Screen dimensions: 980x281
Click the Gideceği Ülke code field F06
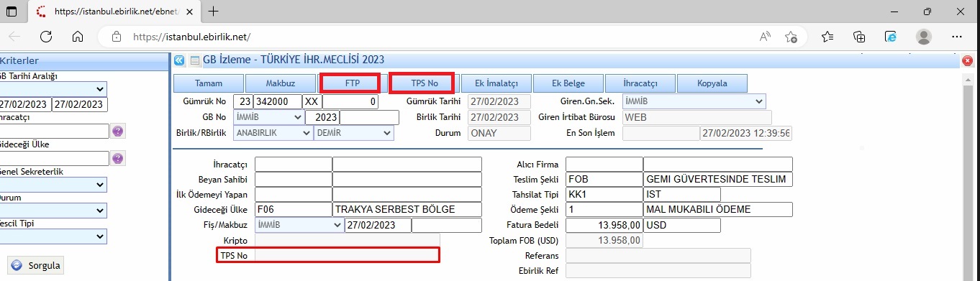pyautogui.click(x=293, y=209)
